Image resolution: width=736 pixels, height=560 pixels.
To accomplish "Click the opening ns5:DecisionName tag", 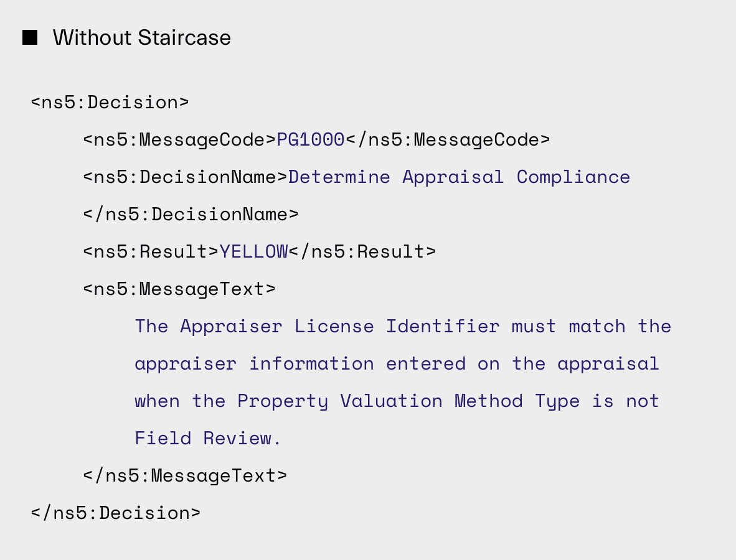I will [x=185, y=177].
